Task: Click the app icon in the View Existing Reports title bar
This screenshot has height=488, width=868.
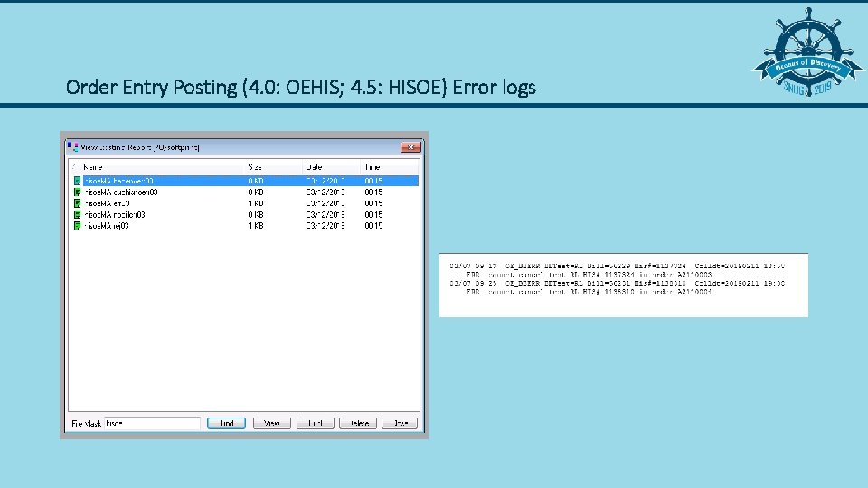Action: [72, 147]
